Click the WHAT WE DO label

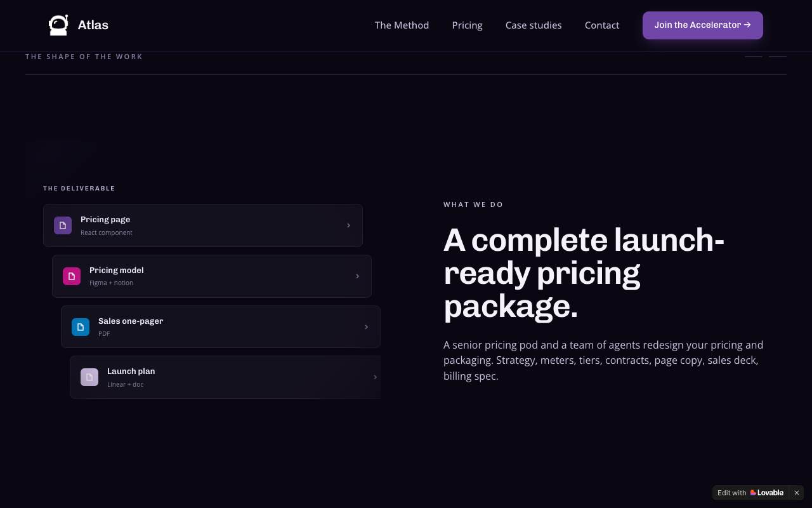[473, 204]
